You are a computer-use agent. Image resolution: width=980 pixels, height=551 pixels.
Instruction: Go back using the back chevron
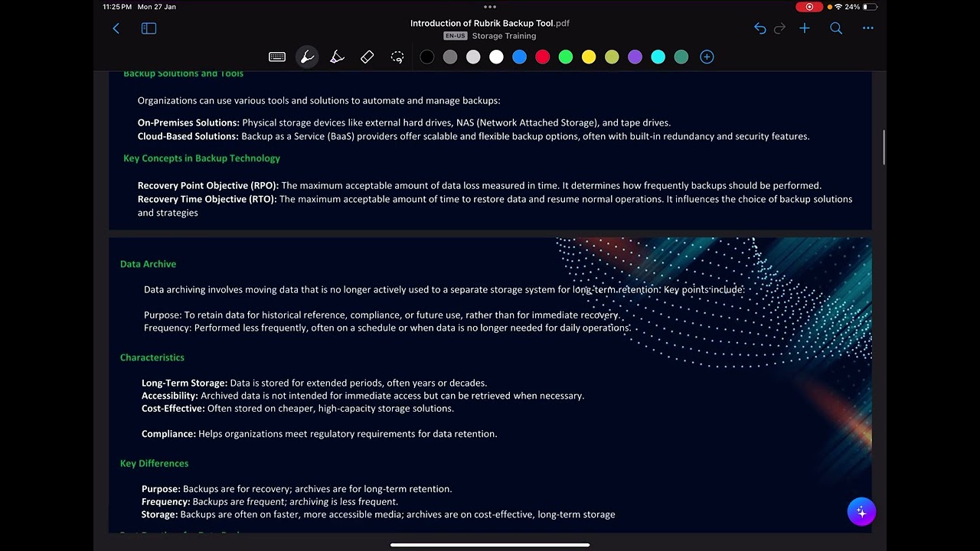click(116, 28)
